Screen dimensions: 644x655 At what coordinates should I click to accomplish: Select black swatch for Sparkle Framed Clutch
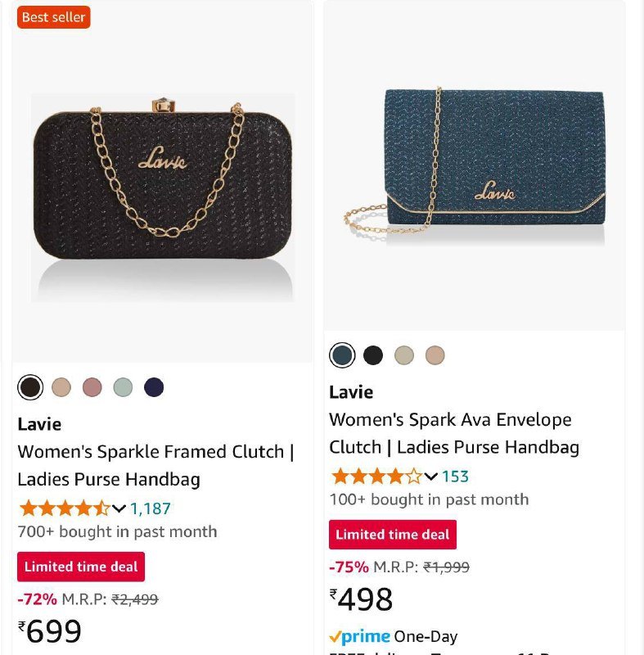point(30,387)
